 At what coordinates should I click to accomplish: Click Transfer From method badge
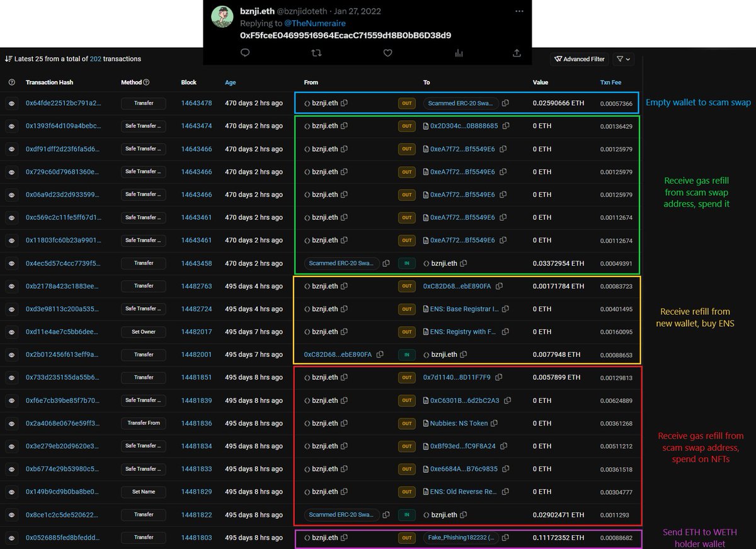[x=144, y=423]
